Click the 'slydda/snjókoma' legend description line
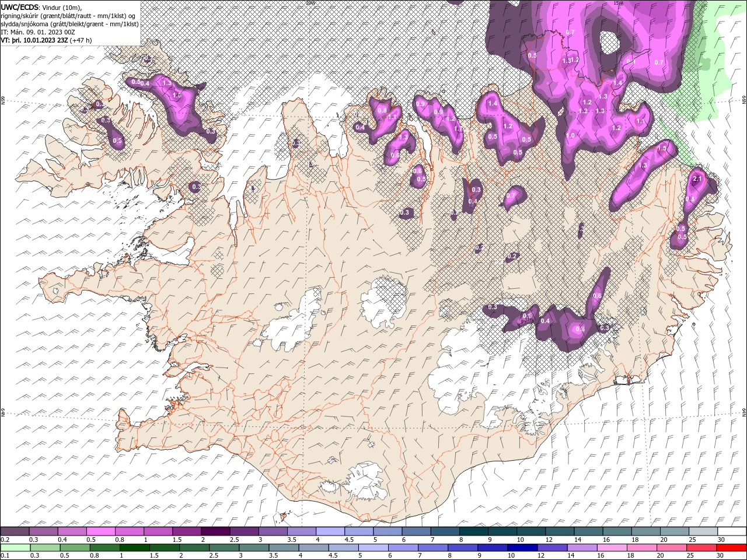Viewport: 747px width, 560px height. [x=69, y=24]
